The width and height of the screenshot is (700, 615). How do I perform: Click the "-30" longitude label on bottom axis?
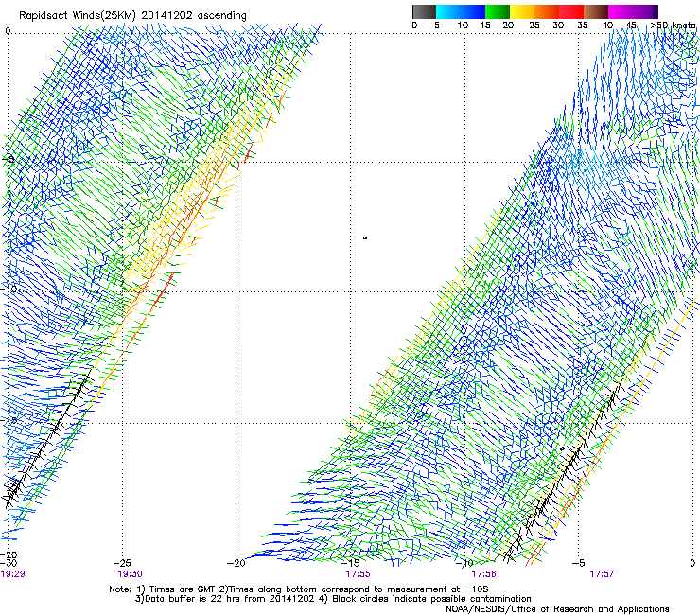[9, 563]
